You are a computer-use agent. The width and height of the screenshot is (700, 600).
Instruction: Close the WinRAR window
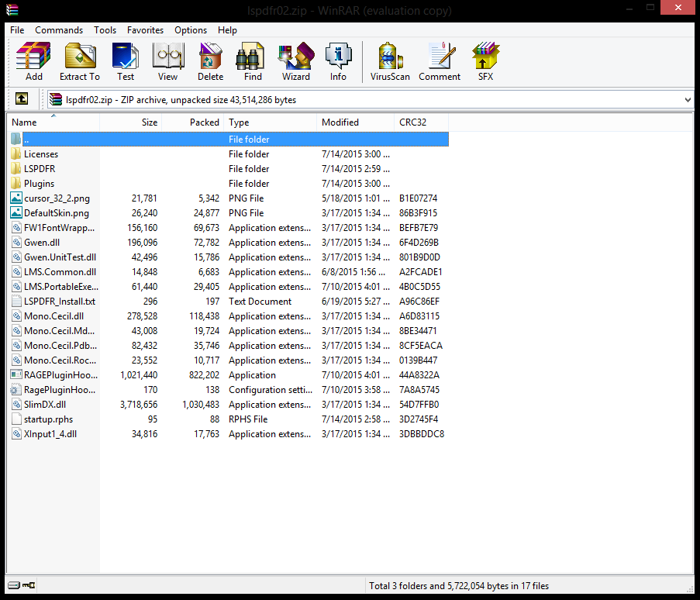pos(678,8)
